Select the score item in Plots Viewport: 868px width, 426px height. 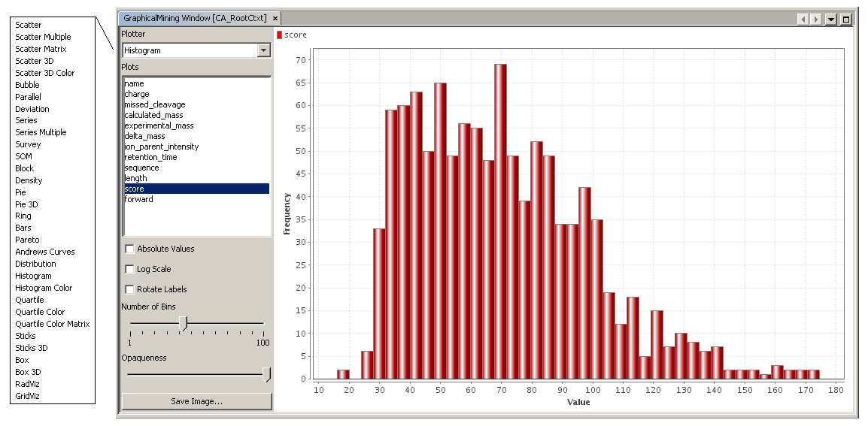pos(135,189)
